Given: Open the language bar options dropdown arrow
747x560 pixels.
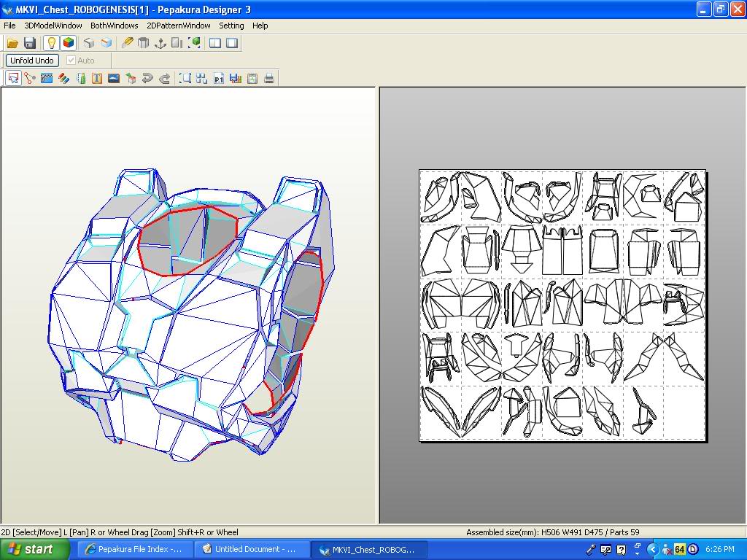Looking at the screenshot, I should point(637,553).
